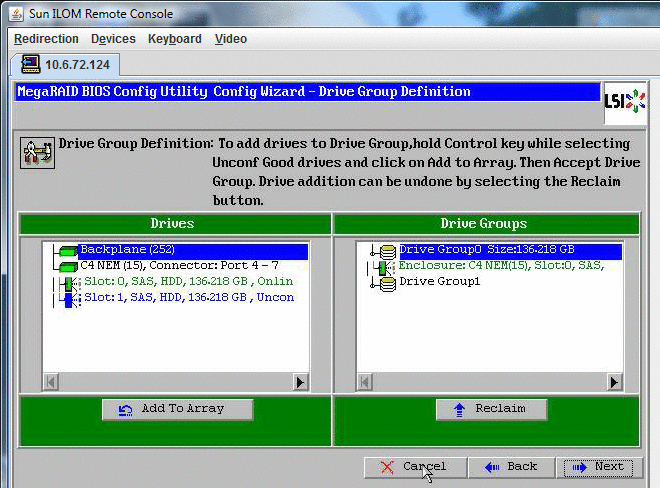Open the Redirection menu
The height and width of the screenshot is (488, 660).
tap(46, 39)
